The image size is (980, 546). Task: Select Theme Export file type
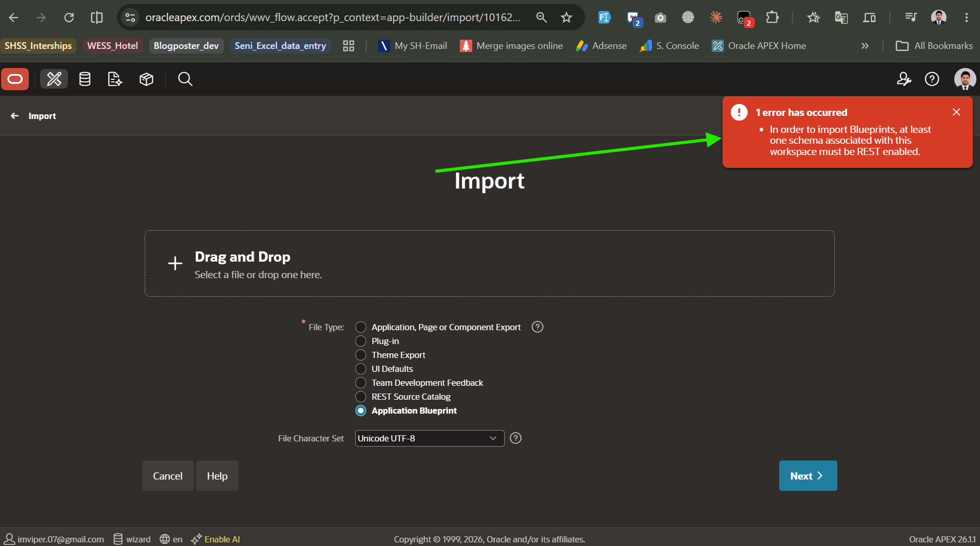point(360,355)
